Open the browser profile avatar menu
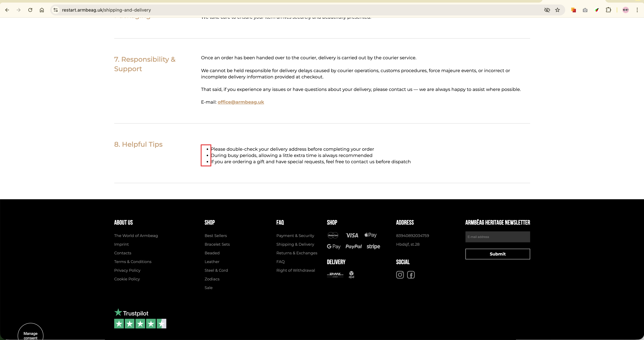 point(626,10)
